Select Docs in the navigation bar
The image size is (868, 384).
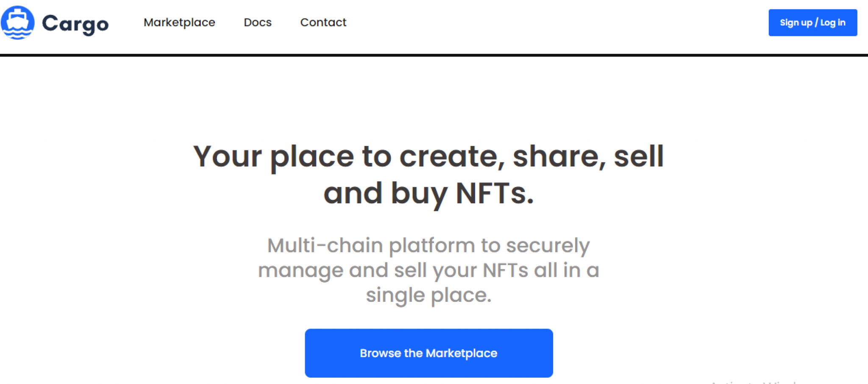click(257, 22)
